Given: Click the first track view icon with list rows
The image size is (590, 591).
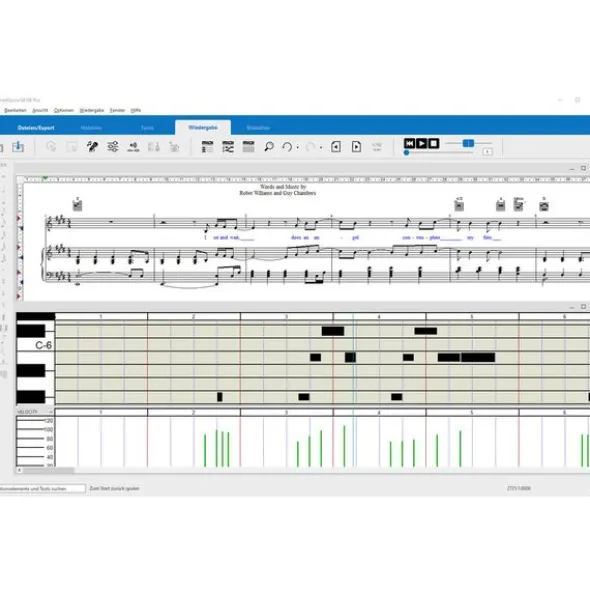Looking at the screenshot, I should pos(207,147).
